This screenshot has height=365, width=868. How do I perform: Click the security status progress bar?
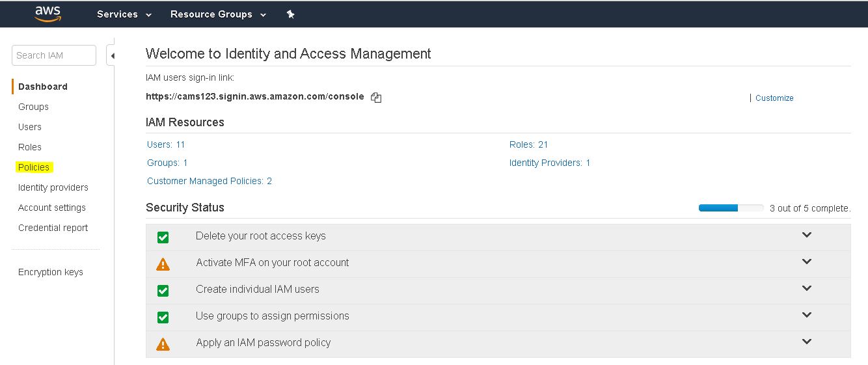click(731, 208)
